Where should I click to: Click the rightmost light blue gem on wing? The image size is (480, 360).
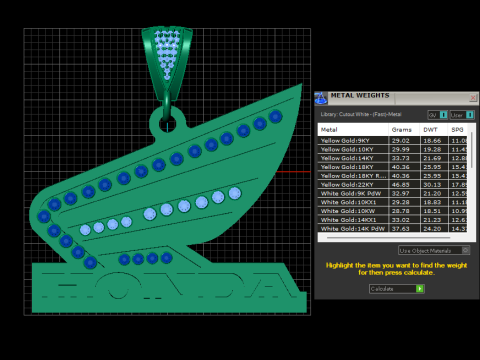point(235,193)
